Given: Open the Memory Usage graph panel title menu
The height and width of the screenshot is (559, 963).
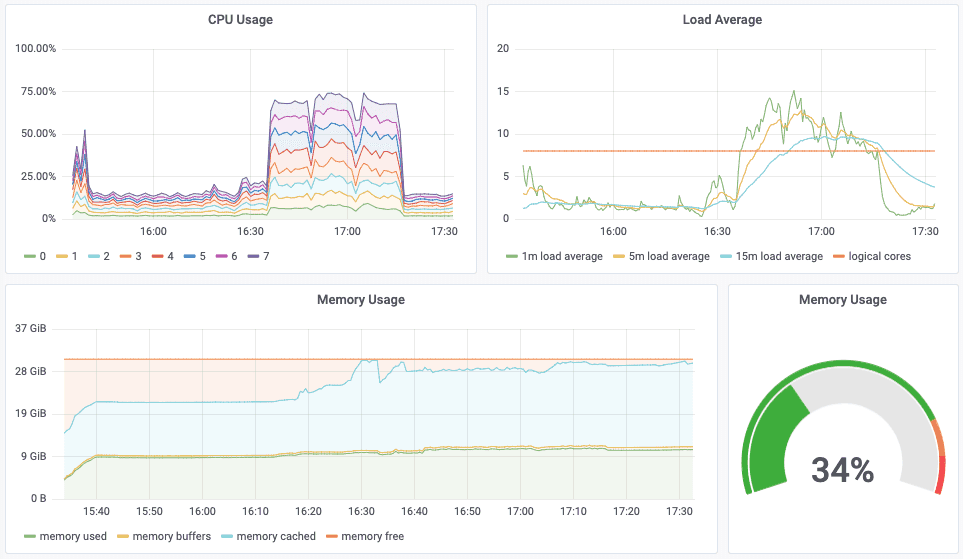Looking at the screenshot, I should point(361,300).
